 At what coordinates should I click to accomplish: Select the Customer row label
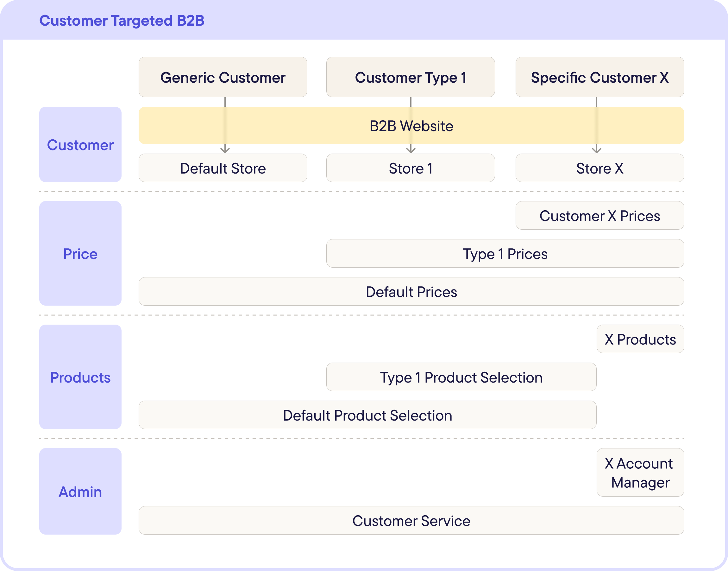point(80,144)
